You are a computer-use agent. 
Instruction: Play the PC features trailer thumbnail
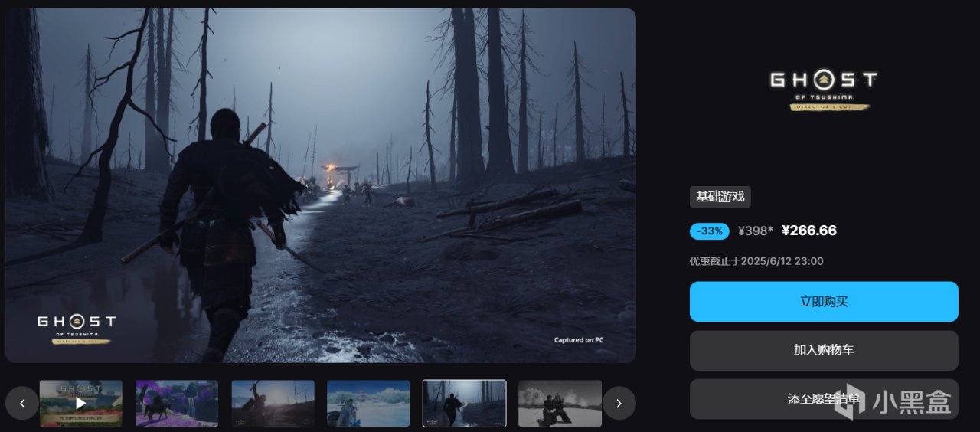(x=81, y=403)
